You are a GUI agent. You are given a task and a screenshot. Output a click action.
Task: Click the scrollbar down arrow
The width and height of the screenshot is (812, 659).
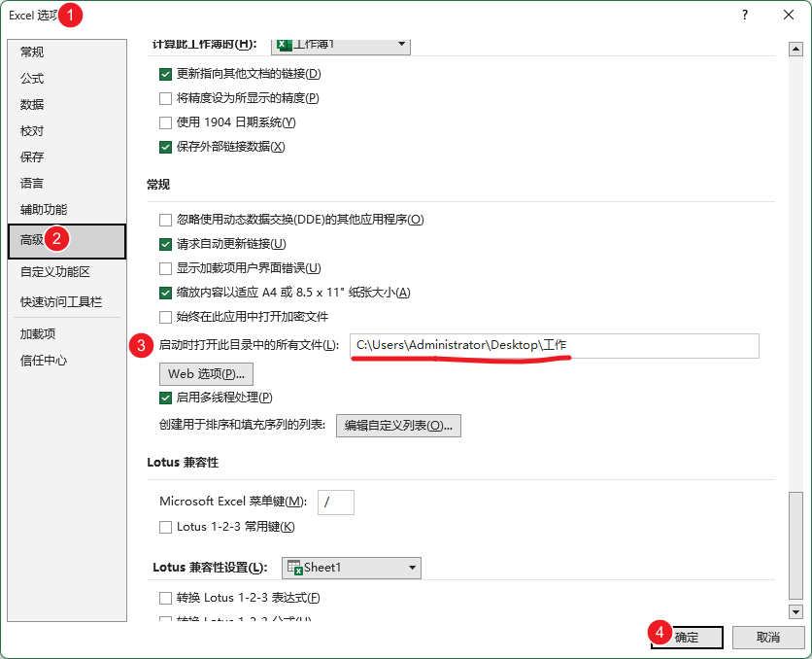coord(795,611)
